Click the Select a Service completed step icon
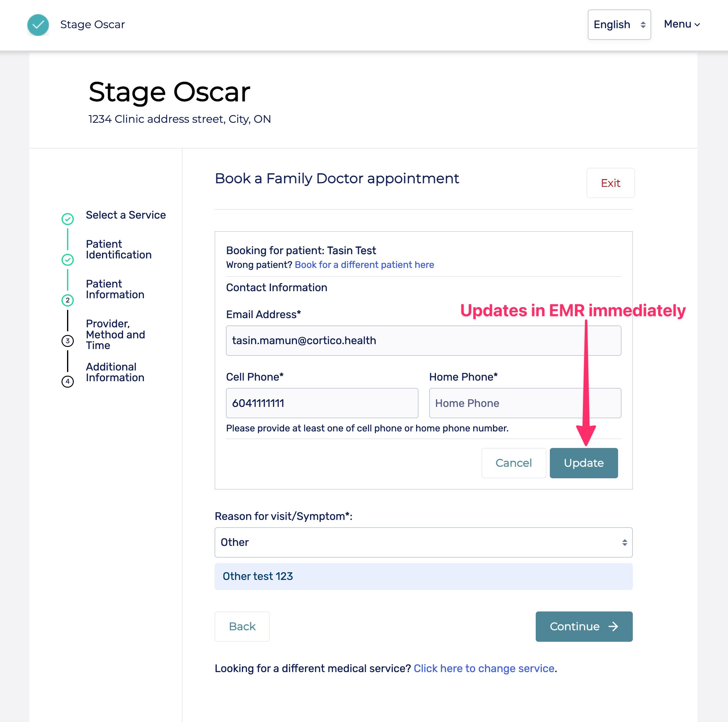 67,219
